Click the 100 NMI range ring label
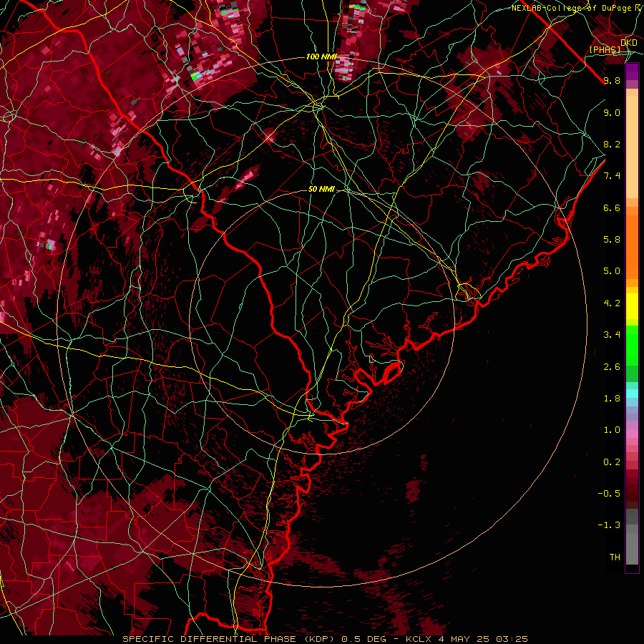644x644 pixels. [321, 57]
